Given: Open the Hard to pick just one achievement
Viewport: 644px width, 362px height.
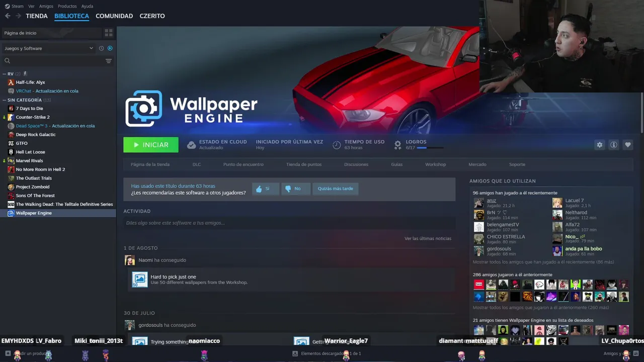Looking at the screenshot, I should coord(173,277).
